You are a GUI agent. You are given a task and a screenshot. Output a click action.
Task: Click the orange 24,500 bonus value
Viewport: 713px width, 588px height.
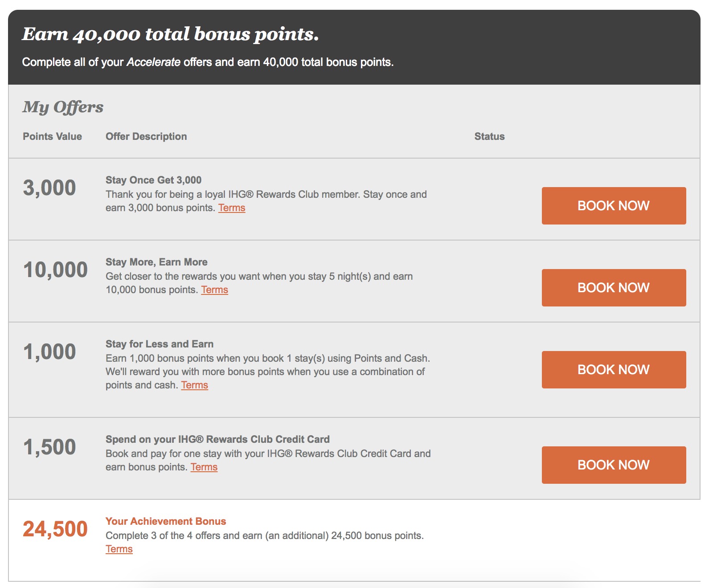[55, 529]
